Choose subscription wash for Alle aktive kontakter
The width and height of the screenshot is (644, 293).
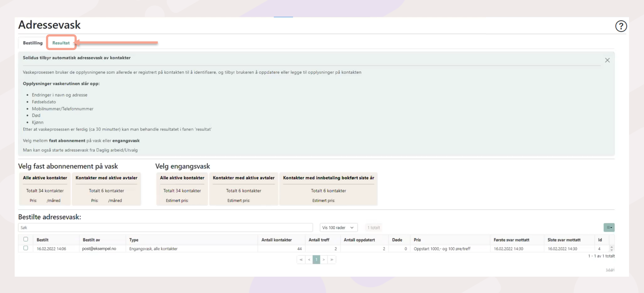point(45,189)
